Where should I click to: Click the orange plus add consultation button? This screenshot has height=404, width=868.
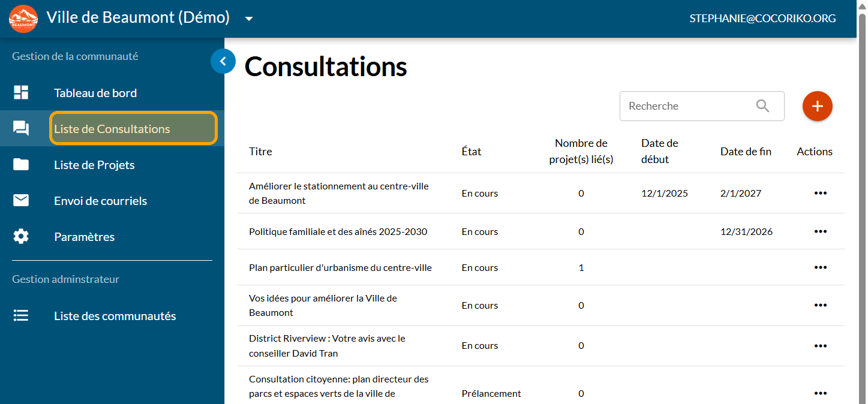pyautogui.click(x=817, y=106)
